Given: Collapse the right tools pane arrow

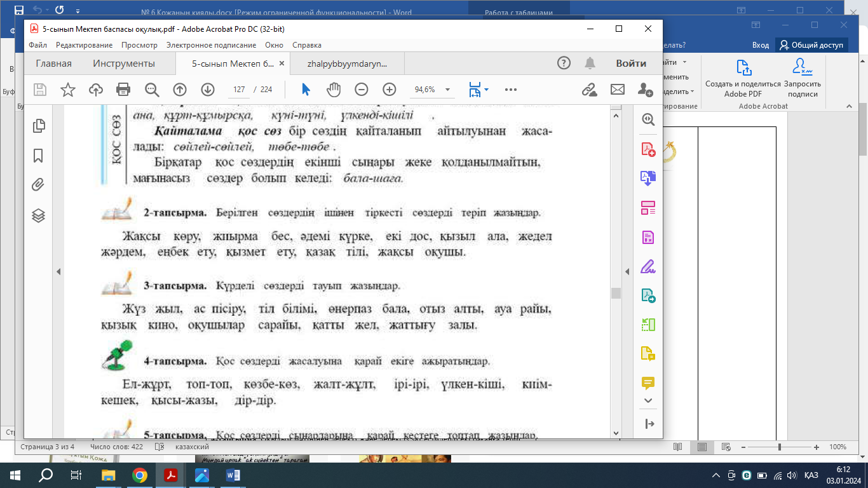Looking at the screenshot, I should click(627, 271).
